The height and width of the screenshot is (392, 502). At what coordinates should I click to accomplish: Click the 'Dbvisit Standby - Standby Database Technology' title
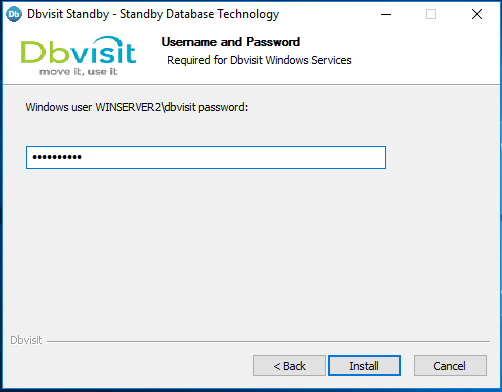[x=153, y=14]
